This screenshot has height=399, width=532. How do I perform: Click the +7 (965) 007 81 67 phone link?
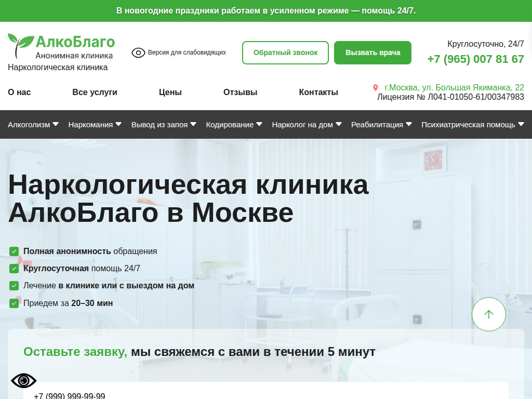pos(475,59)
